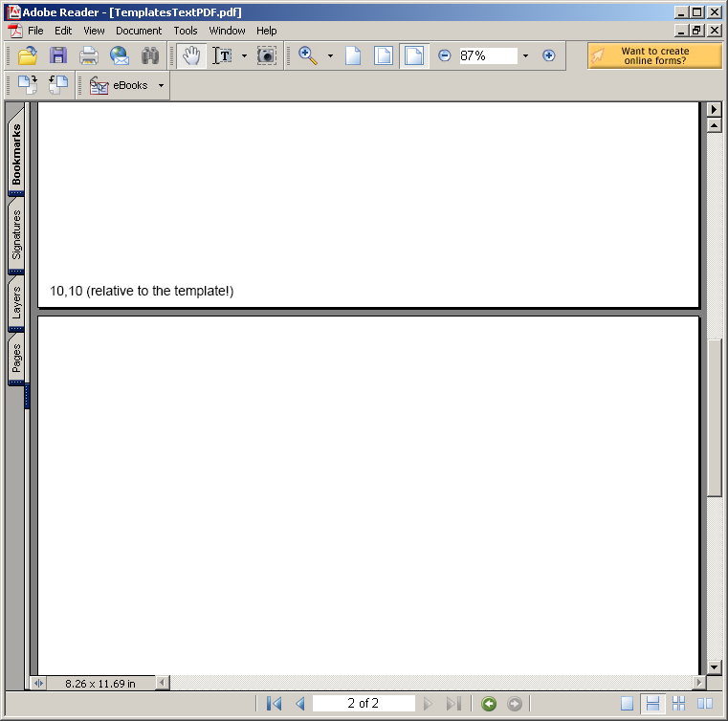The height and width of the screenshot is (721, 728).
Task: Click the text '10,10 (relative to the template!)'
Action: [x=142, y=291]
